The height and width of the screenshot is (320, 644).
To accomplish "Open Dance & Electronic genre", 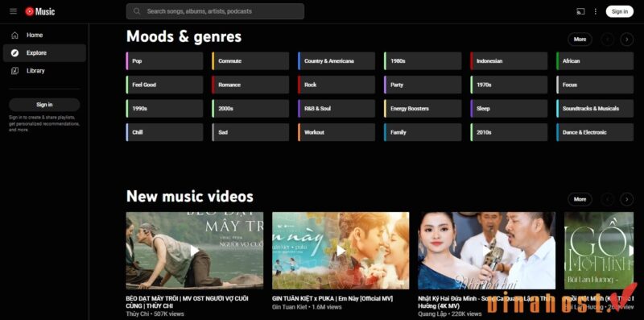I will point(595,132).
